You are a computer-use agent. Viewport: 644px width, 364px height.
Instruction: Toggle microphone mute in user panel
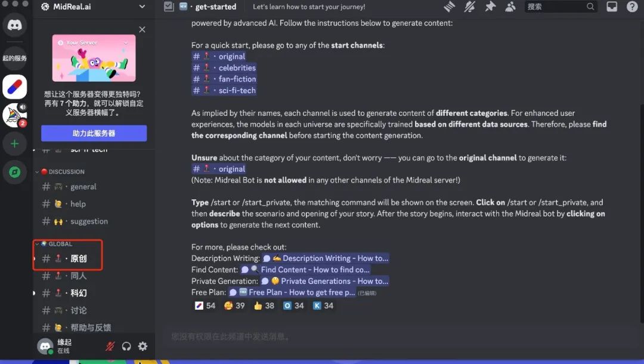110,346
